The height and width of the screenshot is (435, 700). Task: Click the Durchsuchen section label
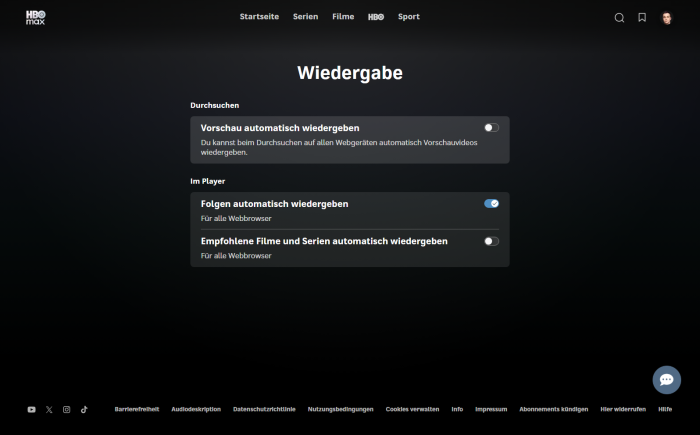pos(215,105)
